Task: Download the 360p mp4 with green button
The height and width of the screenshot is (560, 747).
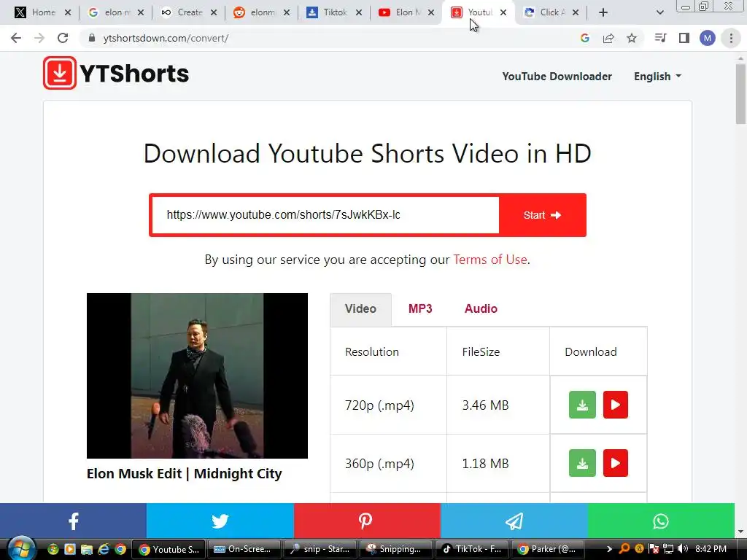Action: click(x=582, y=463)
